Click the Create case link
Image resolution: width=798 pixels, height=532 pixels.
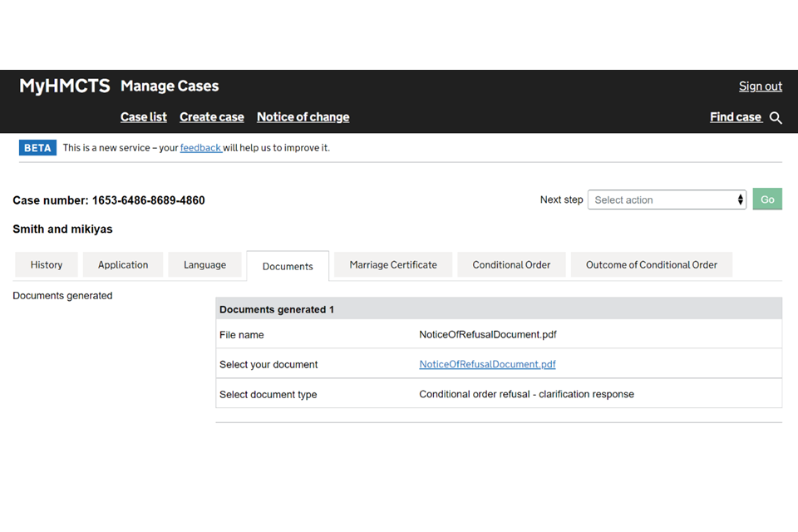tap(212, 117)
